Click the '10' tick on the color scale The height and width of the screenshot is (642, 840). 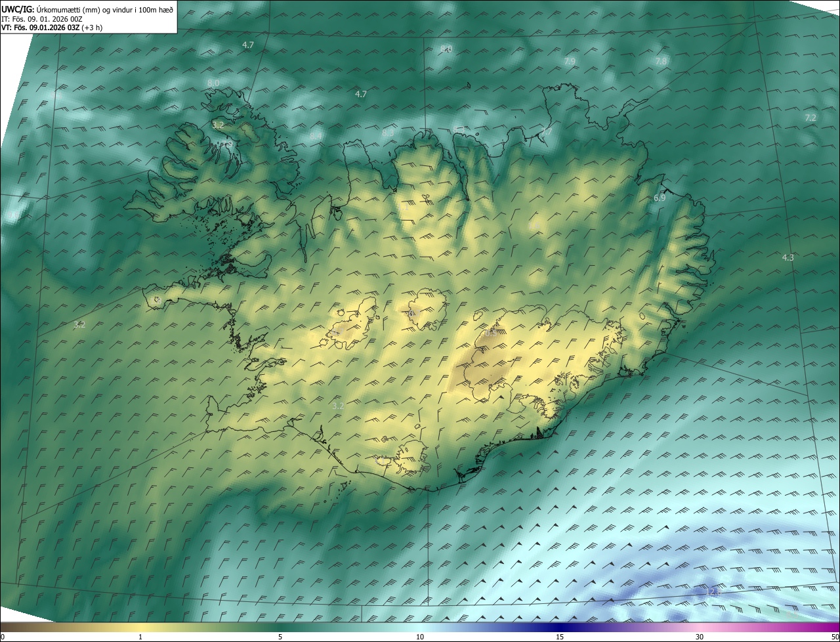(x=420, y=637)
